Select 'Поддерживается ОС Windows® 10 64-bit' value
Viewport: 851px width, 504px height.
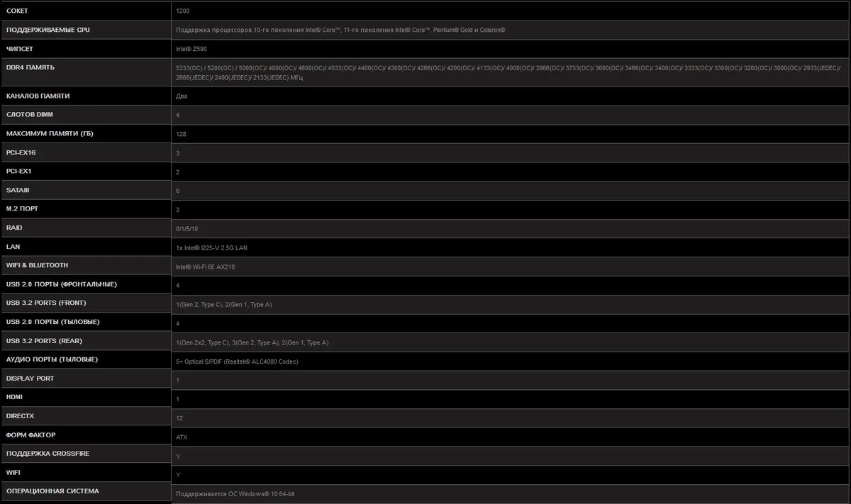pyautogui.click(x=235, y=493)
